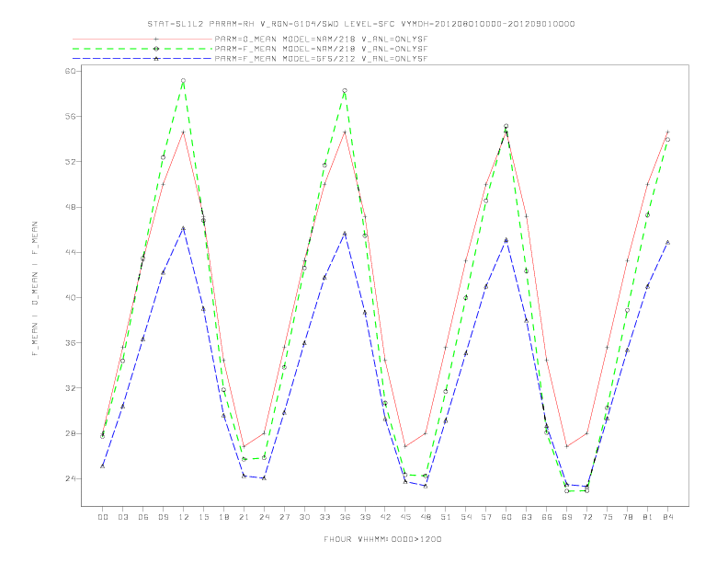
Task: Click the vertical axis title F_MEAN | O_MEAN | F_MEAN
Action: [35, 289]
